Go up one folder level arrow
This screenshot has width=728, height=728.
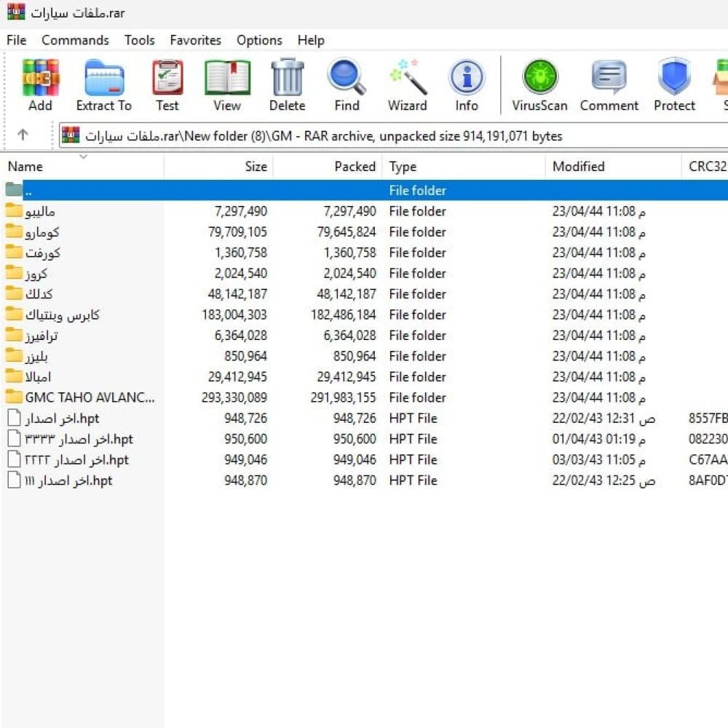[23, 135]
